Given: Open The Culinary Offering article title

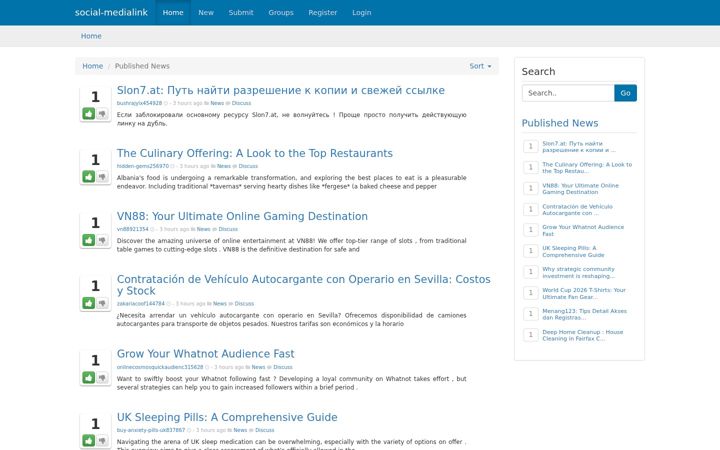Looking at the screenshot, I should tap(254, 153).
